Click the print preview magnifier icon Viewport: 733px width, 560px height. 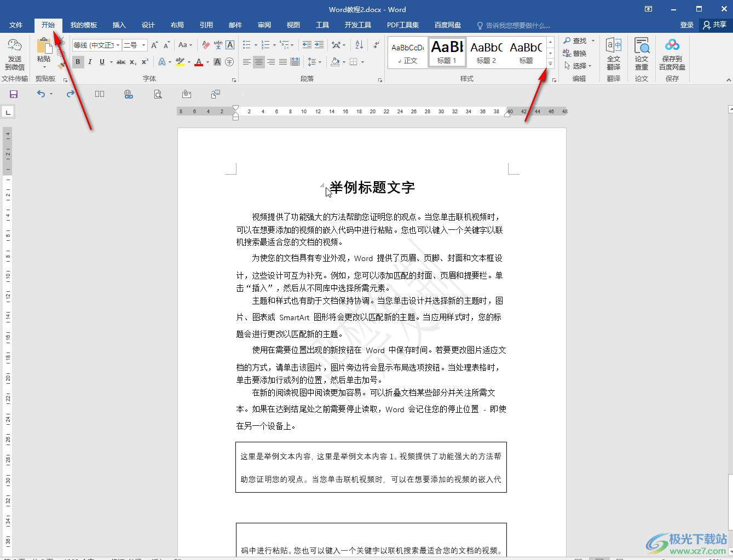pyautogui.click(x=158, y=94)
